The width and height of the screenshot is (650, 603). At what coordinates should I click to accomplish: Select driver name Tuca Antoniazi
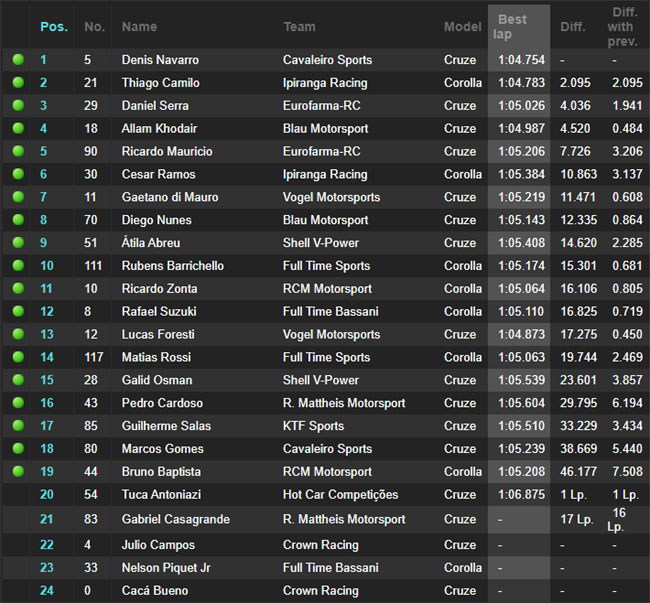click(x=161, y=494)
